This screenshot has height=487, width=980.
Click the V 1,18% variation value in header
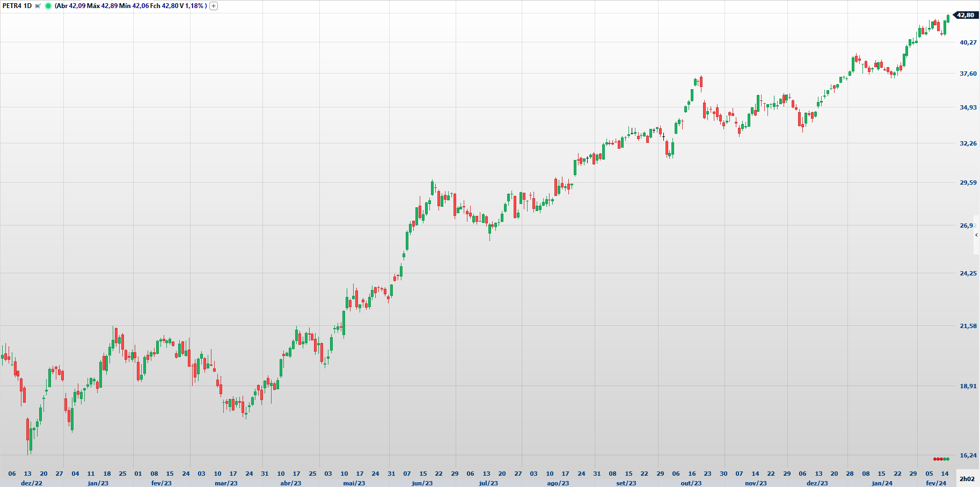[192, 6]
